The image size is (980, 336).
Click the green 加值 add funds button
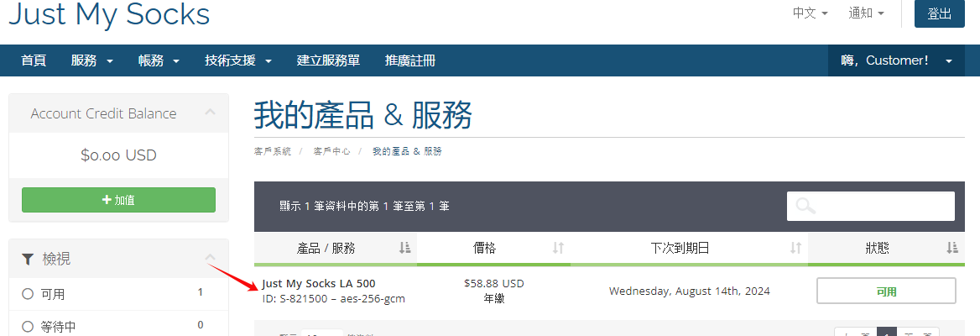pyautogui.click(x=118, y=200)
